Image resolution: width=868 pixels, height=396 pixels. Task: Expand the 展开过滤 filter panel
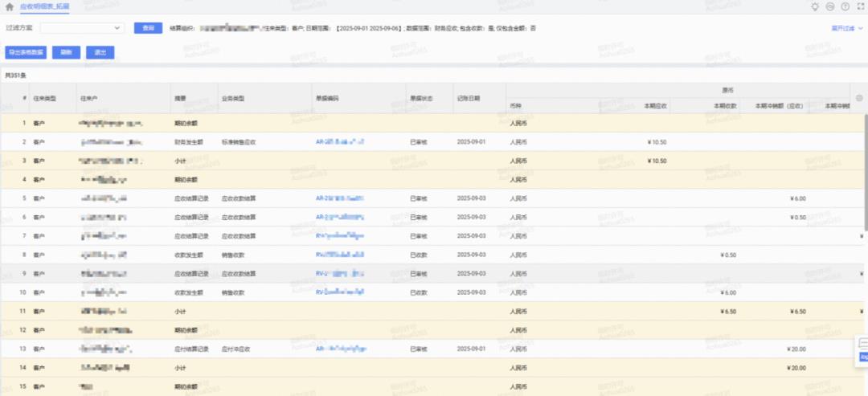(x=847, y=27)
